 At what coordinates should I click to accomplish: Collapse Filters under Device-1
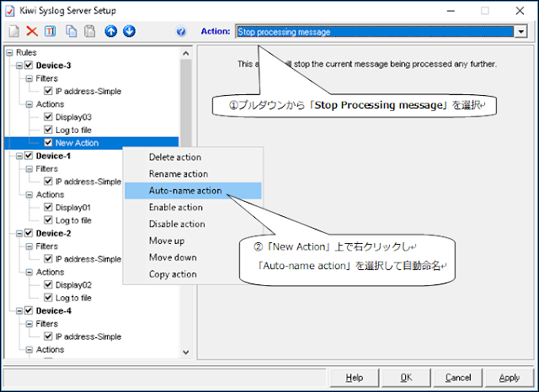pos(29,169)
